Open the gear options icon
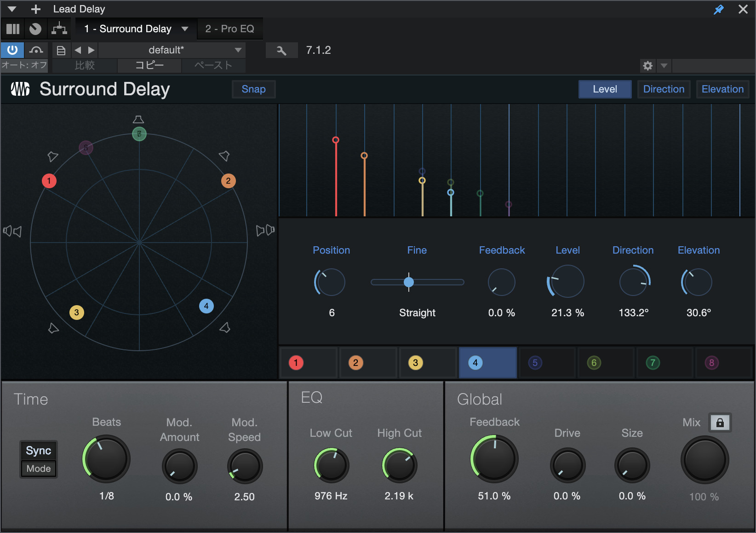 pyautogui.click(x=647, y=66)
